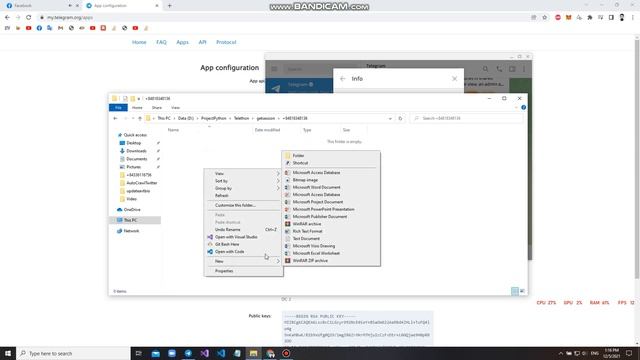The width and height of the screenshot is (640, 360).
Task: Open Pictures in Quick access
Action: pos(133,167)
